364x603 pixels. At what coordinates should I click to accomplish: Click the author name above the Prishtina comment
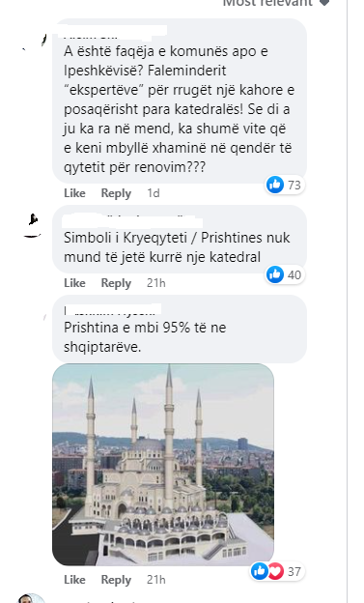click(112, 309)
